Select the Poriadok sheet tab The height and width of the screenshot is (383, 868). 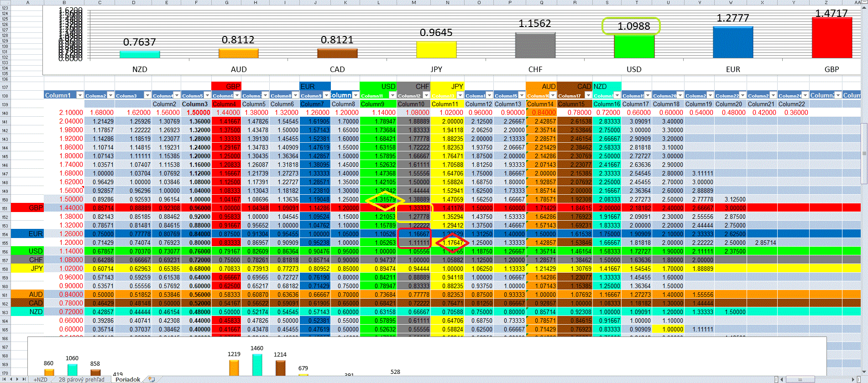tap(128, 379)
